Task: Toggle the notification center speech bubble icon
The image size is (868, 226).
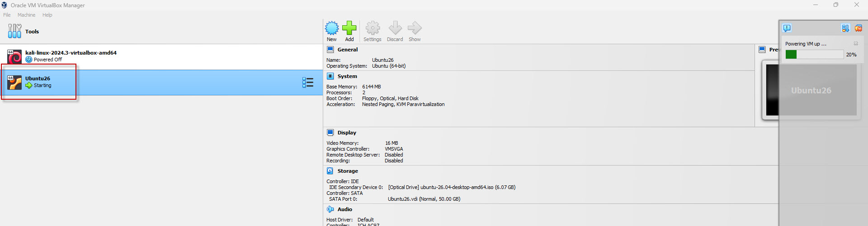Action: [x=787, y=28]
